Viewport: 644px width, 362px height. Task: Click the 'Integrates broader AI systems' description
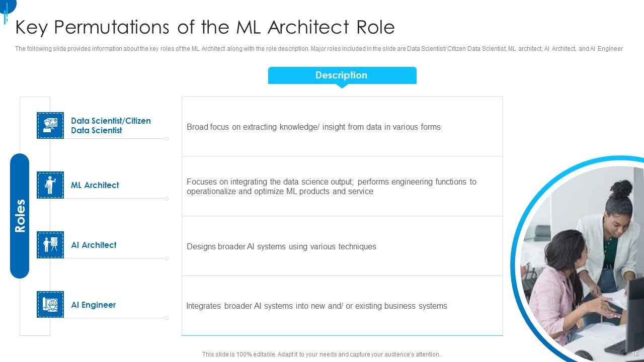coord(316,306)
